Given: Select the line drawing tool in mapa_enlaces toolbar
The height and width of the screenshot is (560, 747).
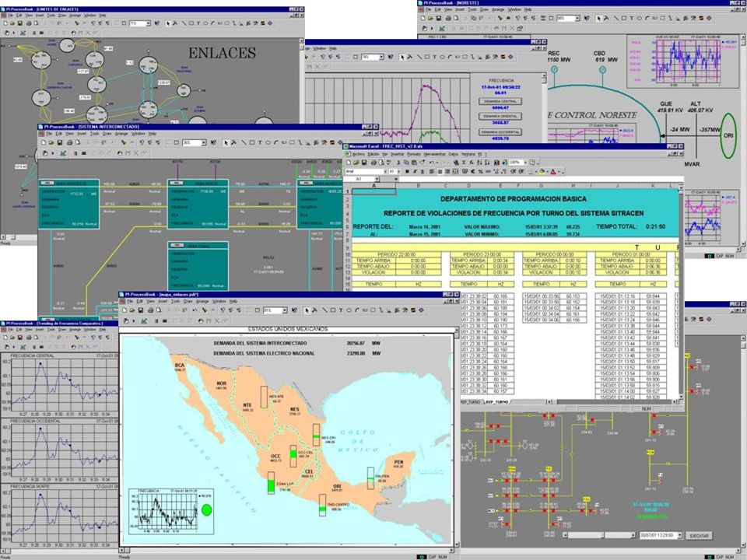Looking at the screenshot, I should tap(324, 310).
